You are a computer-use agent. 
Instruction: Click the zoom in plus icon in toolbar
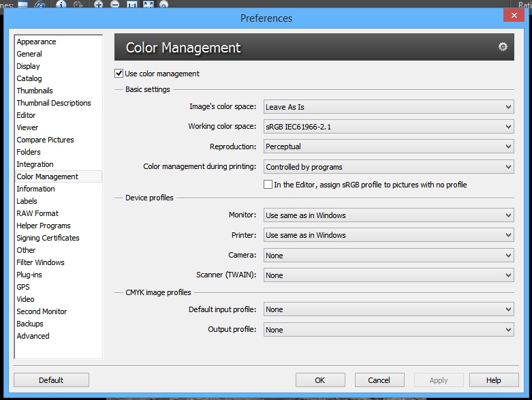99,4
